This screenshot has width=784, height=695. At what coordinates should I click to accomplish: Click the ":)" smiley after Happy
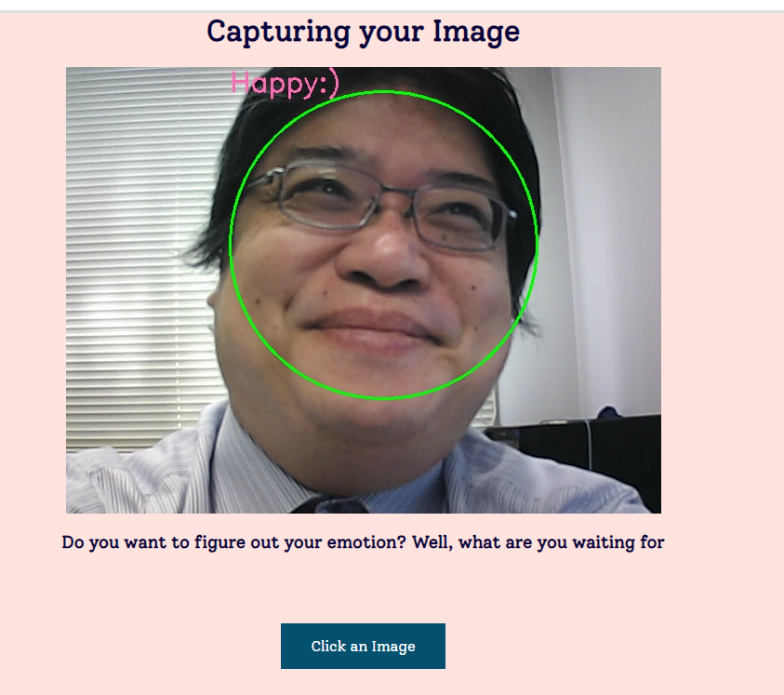coord(329,83)
